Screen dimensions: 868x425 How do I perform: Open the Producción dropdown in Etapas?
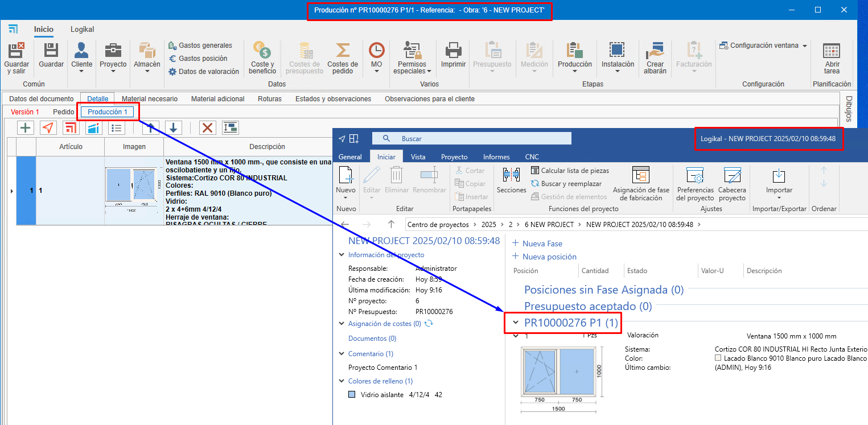click(x=575, y=71)
